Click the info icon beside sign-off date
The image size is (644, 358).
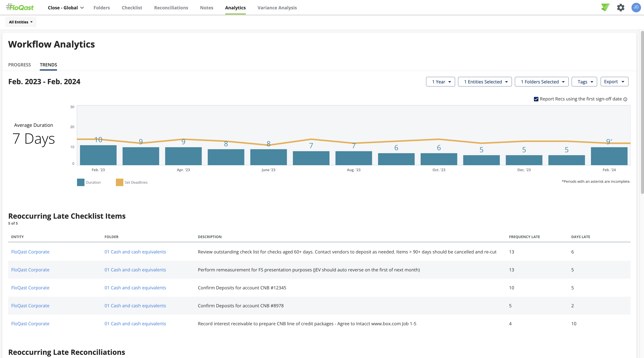(x=625, y=99)
